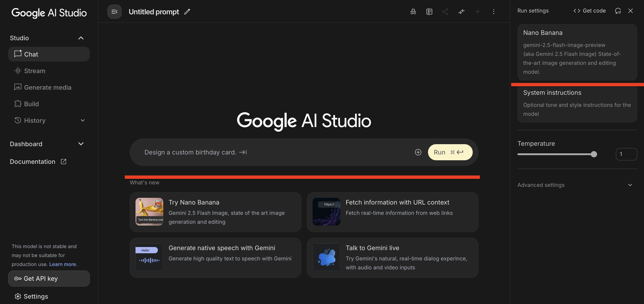644x304 pixels.
Task: Open the three-dot more options menu
Action: pos(494,12)
